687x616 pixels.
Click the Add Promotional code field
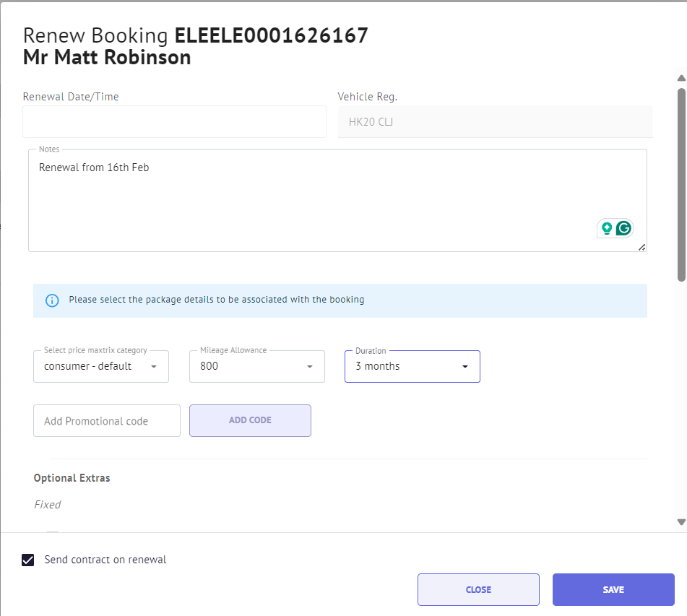[x=106, y=420]
